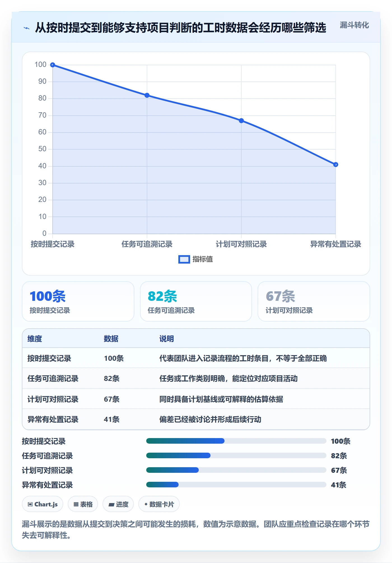Select the 82 data point for 任务可追溯记录
The height and width of the screenshot is (563, 392).
[x=147, y=95]
